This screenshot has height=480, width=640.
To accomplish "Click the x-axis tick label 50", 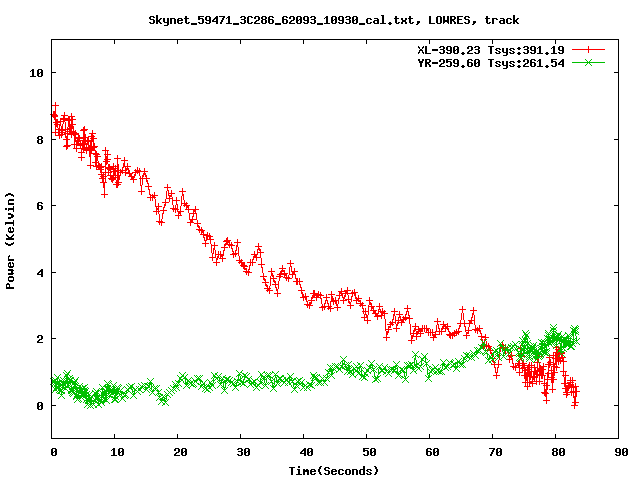I will point(369,452).
